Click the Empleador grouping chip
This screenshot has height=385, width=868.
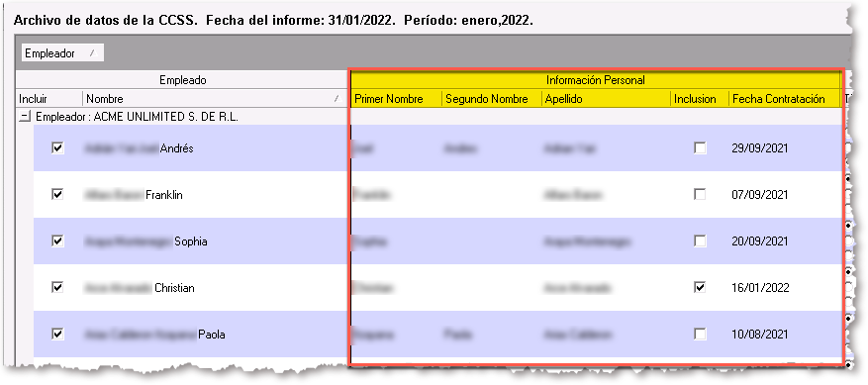[x=62, y=53]
